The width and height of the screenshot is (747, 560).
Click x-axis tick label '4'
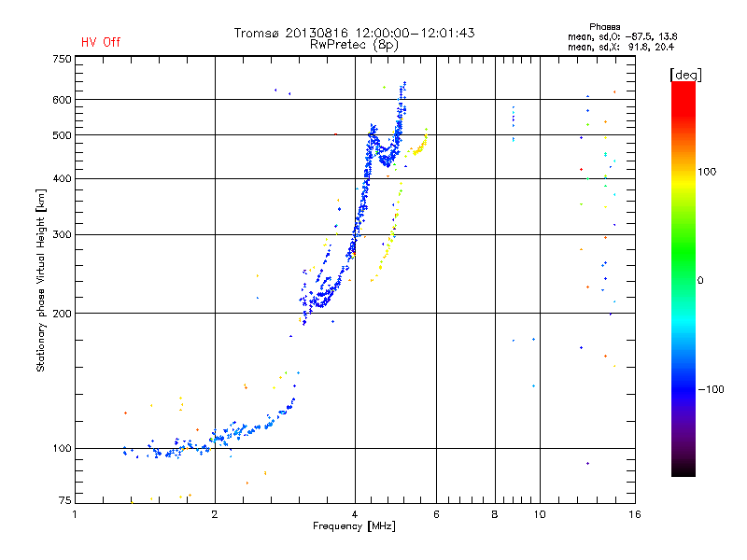355,514
